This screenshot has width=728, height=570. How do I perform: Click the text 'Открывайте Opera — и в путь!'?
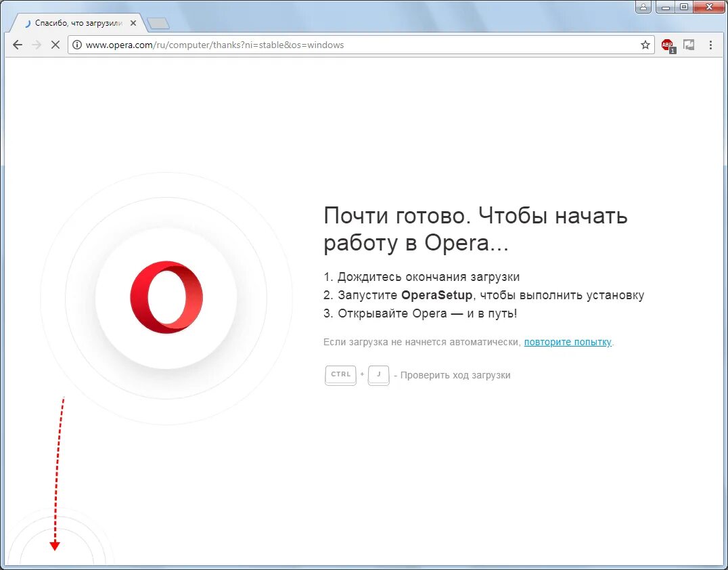(427, 313)
